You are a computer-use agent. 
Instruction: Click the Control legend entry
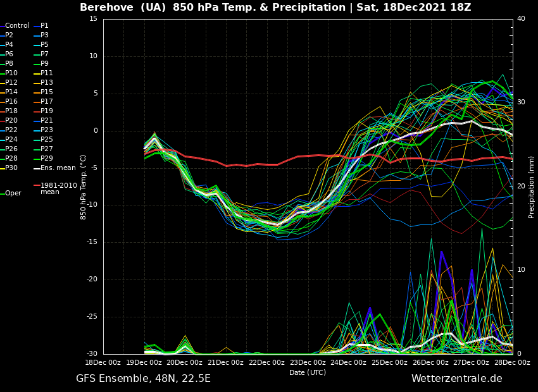[x=16, y=26]
